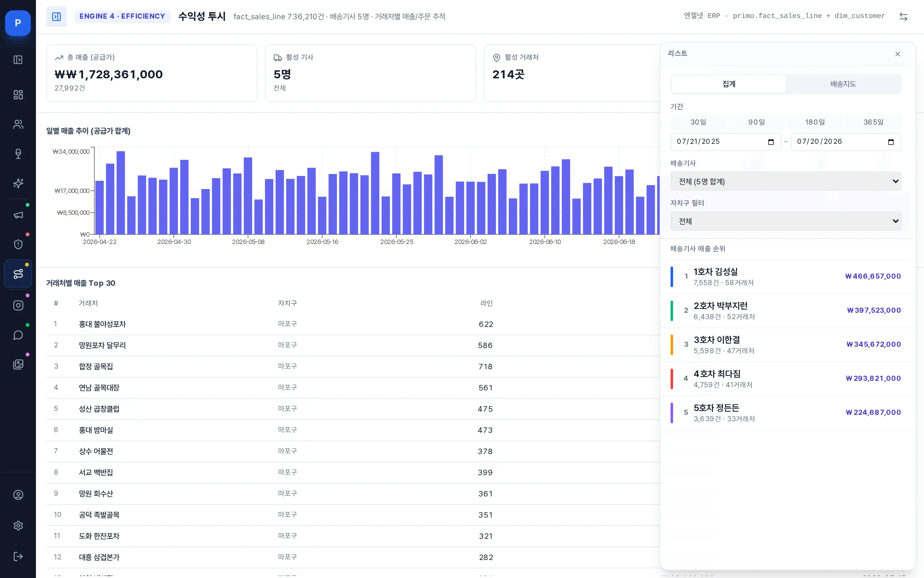Select the active route/efficiency icon in sidebar
Image resolution: width=924 pixels, height=578 pixels.
(18, 274)
